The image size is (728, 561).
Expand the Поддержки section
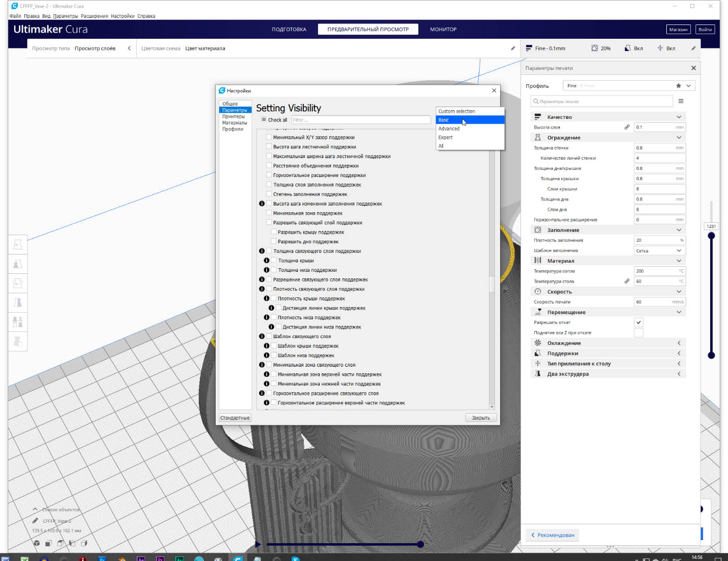[608, 353]
